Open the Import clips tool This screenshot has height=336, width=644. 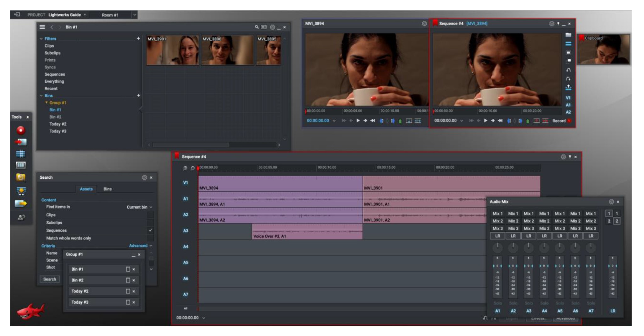(21, 142)
